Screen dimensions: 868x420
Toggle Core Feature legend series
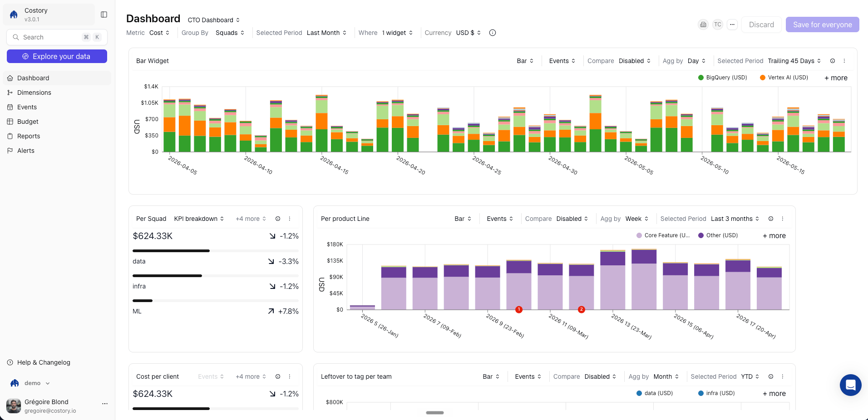pyautogui.click(x=663, y=235)
